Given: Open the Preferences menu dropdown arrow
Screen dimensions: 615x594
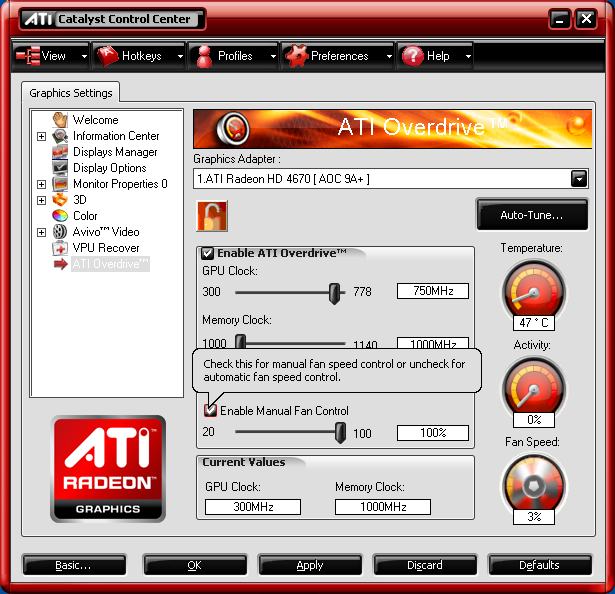Looking at the screenshot, I should point(389,56).
